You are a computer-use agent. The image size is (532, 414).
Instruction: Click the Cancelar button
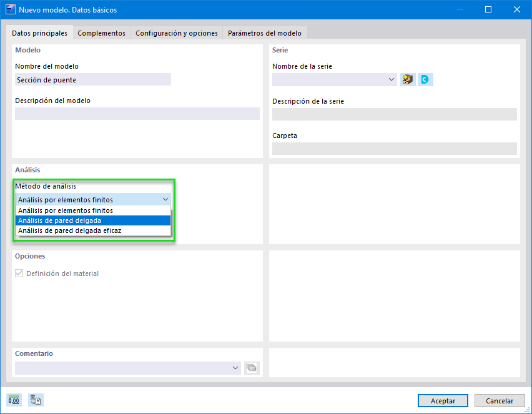click(499, 400)
